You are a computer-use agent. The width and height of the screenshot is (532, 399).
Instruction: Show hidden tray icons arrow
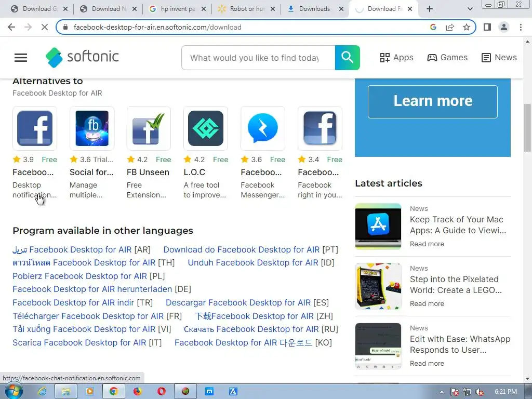(442, 392)
